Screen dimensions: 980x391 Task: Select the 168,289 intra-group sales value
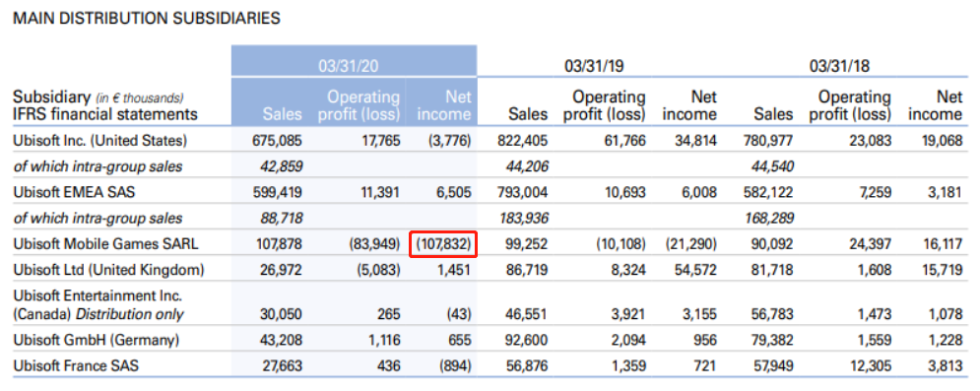(x=769, y=219)
